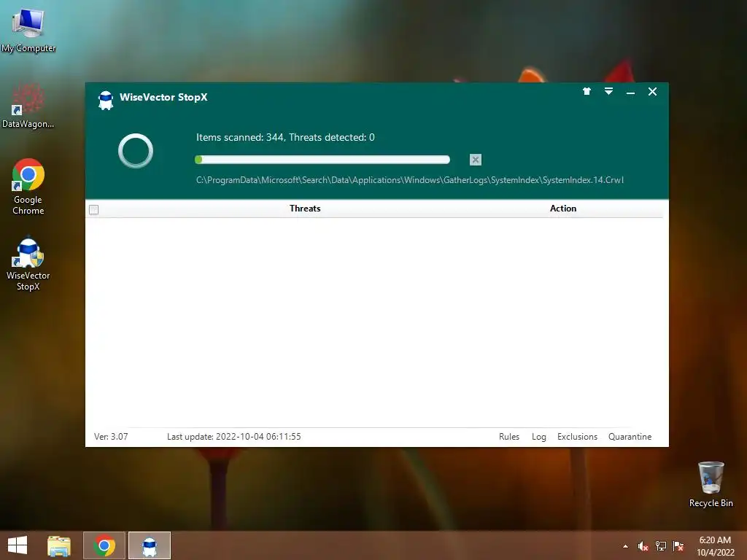Open the Windows Start button
Image resolution: width=747 pixels, height=560 pixels.
coord(18,545)
